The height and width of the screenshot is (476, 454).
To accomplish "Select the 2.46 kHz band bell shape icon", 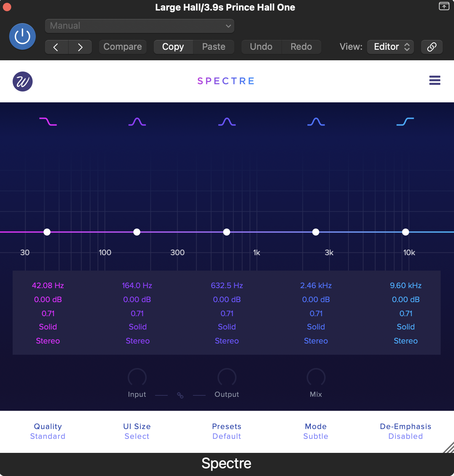I will tap(316, 122).
